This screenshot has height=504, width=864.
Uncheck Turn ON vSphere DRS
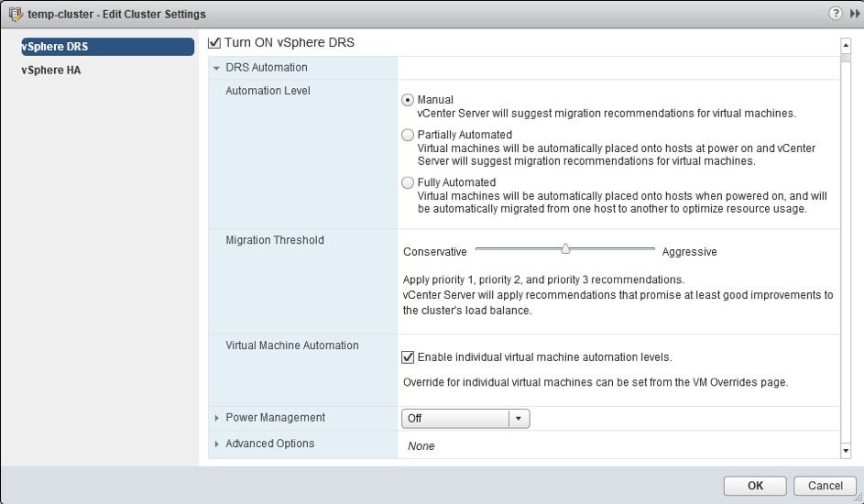(214, 42)
